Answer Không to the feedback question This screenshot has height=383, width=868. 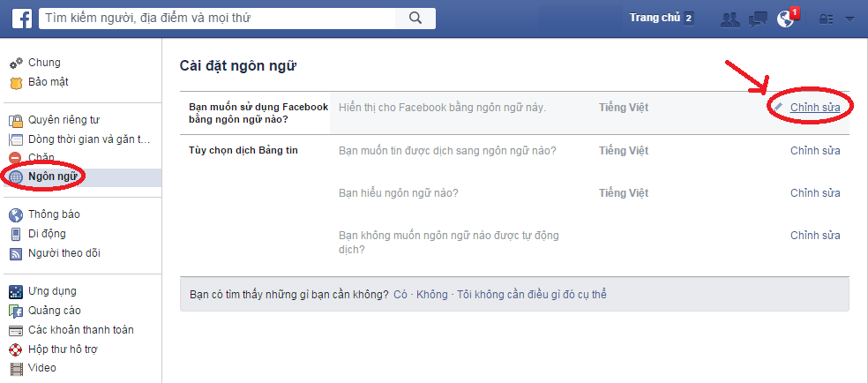pos(431,295)
